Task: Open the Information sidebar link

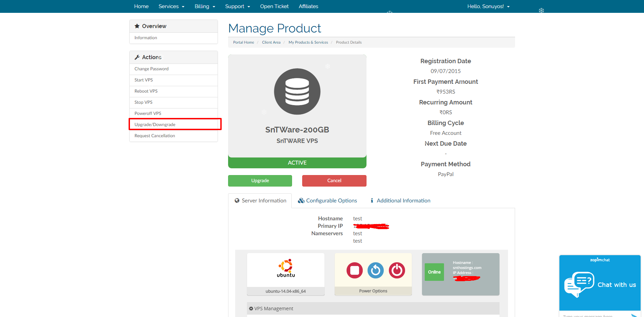Action: pos(174,38)
